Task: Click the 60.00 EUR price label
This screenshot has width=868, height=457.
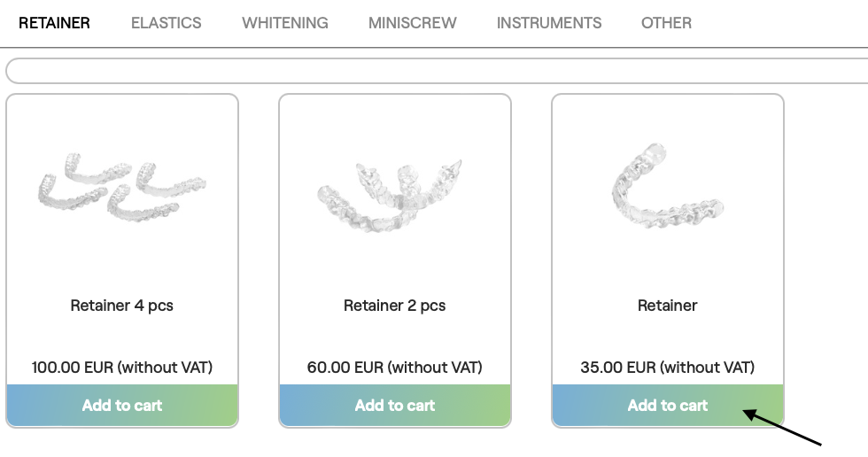Action: pyautogui.click(x=395, y=367)
